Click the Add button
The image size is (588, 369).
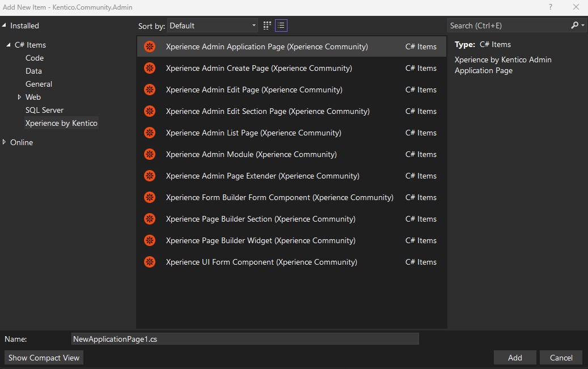[515, 358]
